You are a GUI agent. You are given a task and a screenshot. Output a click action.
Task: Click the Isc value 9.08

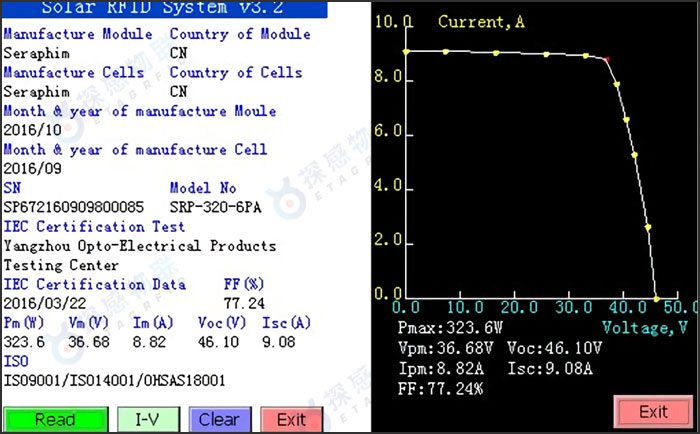click(x=279, y=342)
